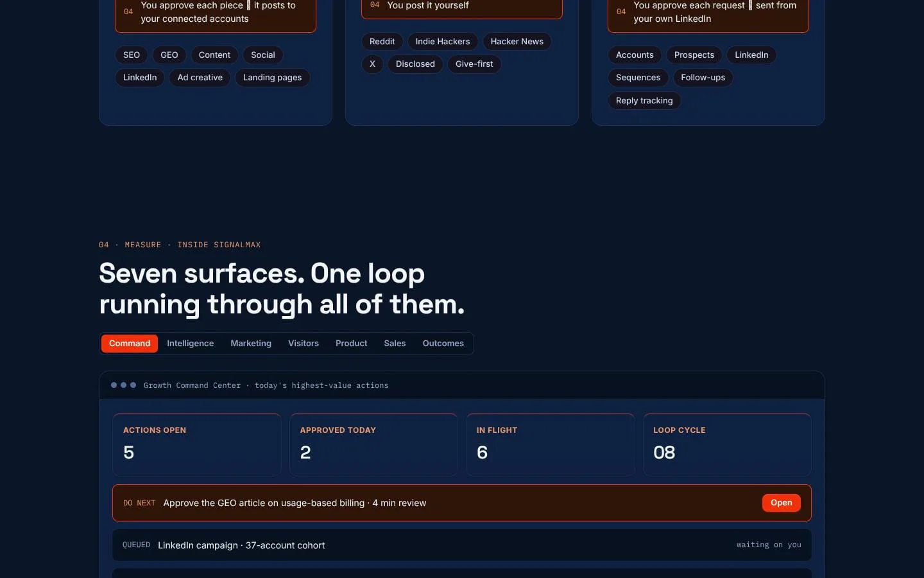This screenshot has width=924, height=578.
Task: Click the GEO tag
Action: pos(169,55)
